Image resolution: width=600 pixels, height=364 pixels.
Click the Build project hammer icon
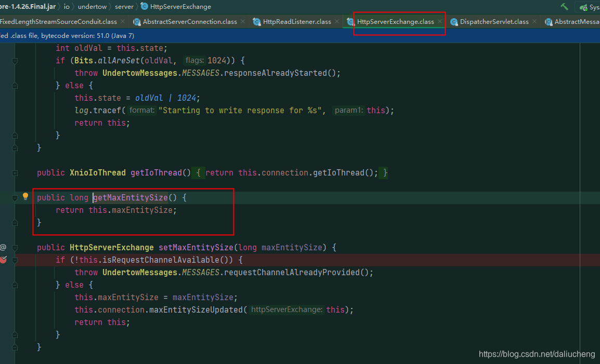click(565, 7)
